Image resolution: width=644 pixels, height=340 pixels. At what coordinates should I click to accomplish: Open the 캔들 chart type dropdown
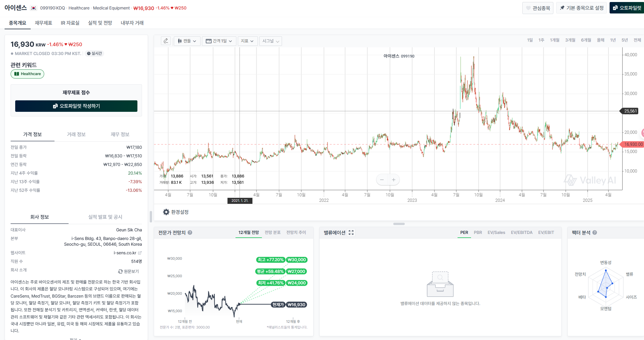point(187,41)
